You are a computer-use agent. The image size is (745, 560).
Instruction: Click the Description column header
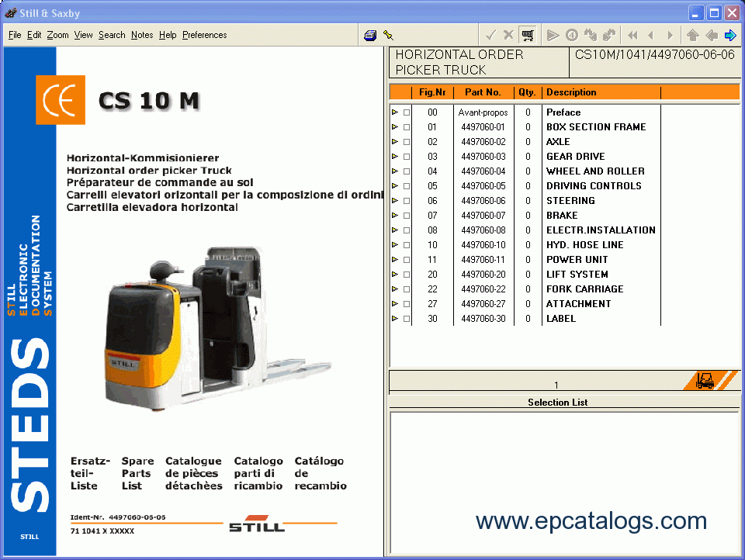[601, 92]
